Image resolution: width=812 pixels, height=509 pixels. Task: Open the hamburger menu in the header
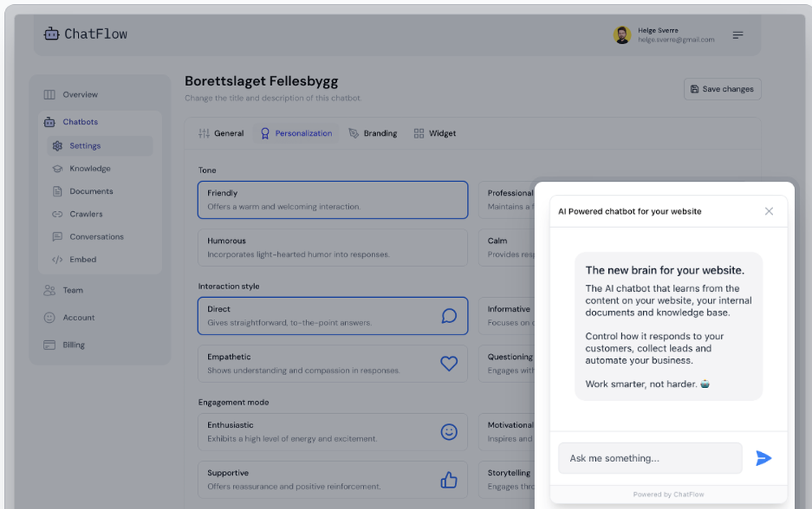click(x=738, y=35)
